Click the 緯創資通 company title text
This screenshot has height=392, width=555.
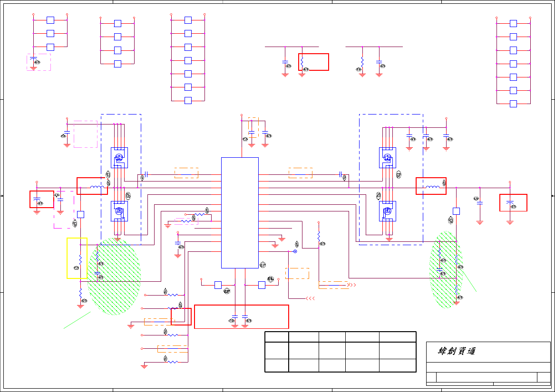pyautogui.click(x=457, y=351)
